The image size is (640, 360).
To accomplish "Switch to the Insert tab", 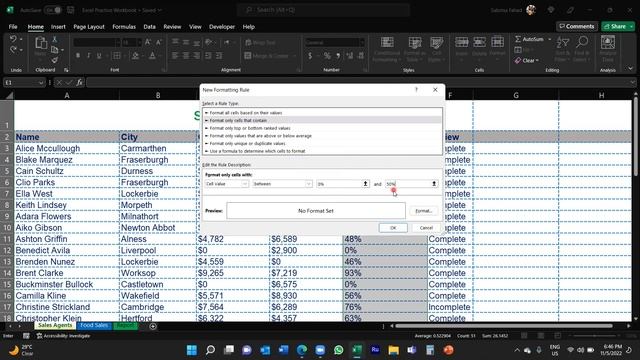I will 58,27.
